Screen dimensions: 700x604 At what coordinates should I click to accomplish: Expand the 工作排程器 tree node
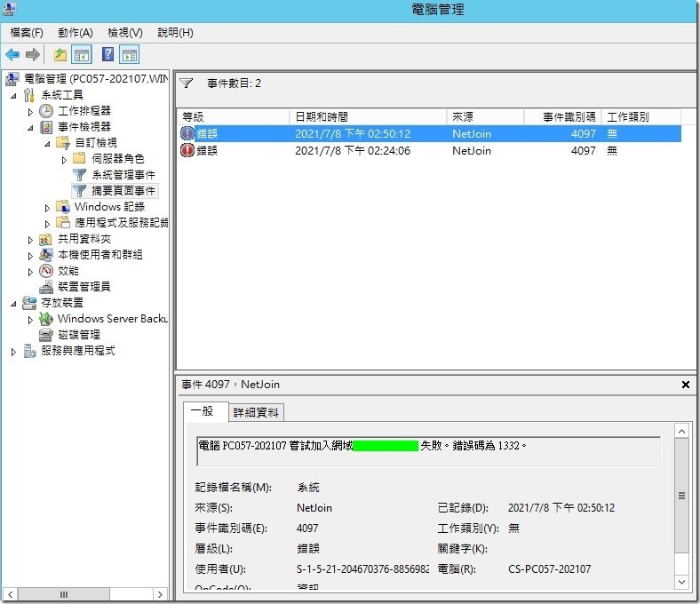click(30, 112)
